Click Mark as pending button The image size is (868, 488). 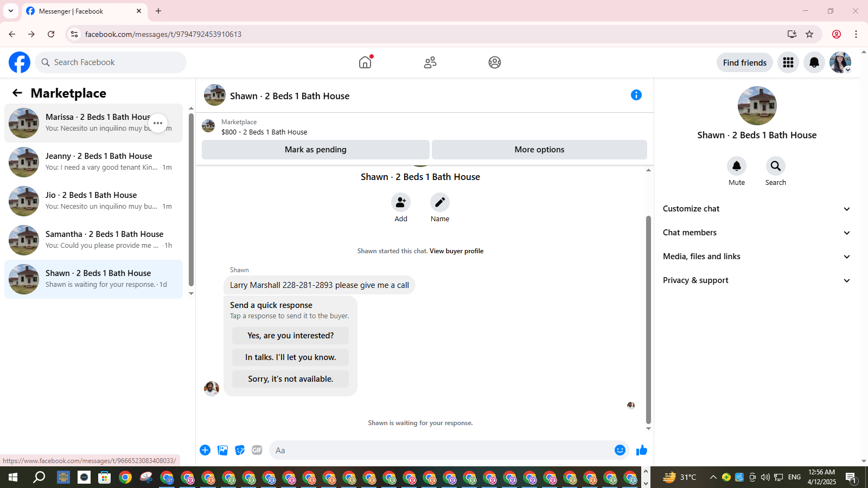point(316,150)
